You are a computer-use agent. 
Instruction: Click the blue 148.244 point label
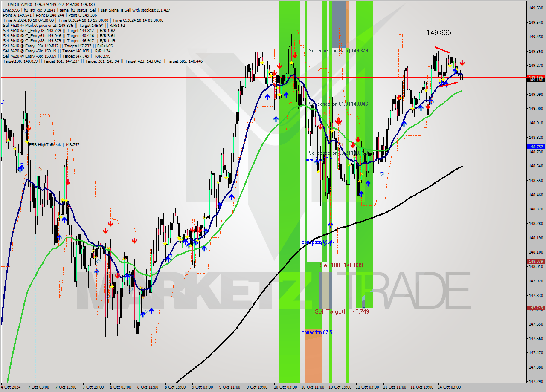[x=323, y=244]
